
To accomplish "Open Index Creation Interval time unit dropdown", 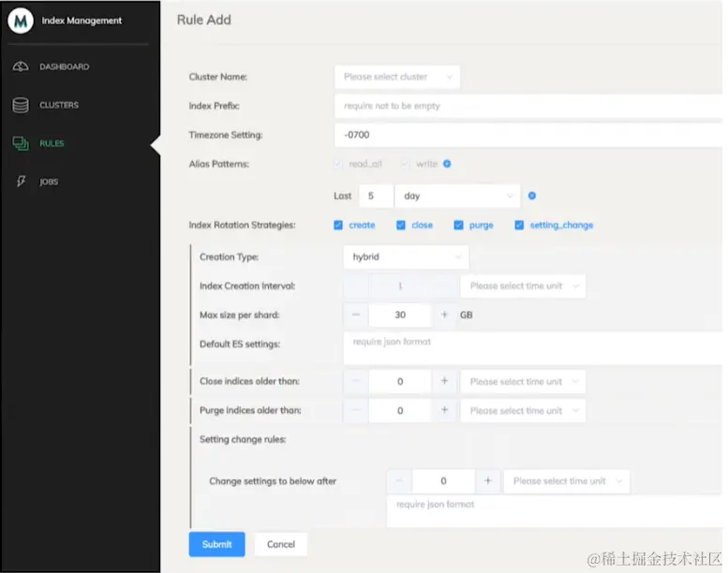I will click(523, 286).
